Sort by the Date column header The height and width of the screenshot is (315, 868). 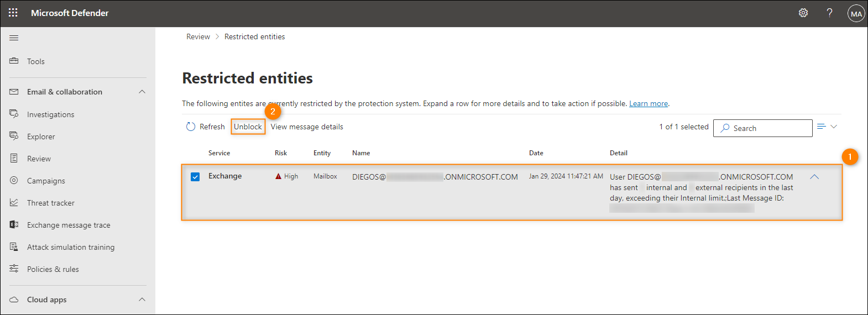pos(536,153)
